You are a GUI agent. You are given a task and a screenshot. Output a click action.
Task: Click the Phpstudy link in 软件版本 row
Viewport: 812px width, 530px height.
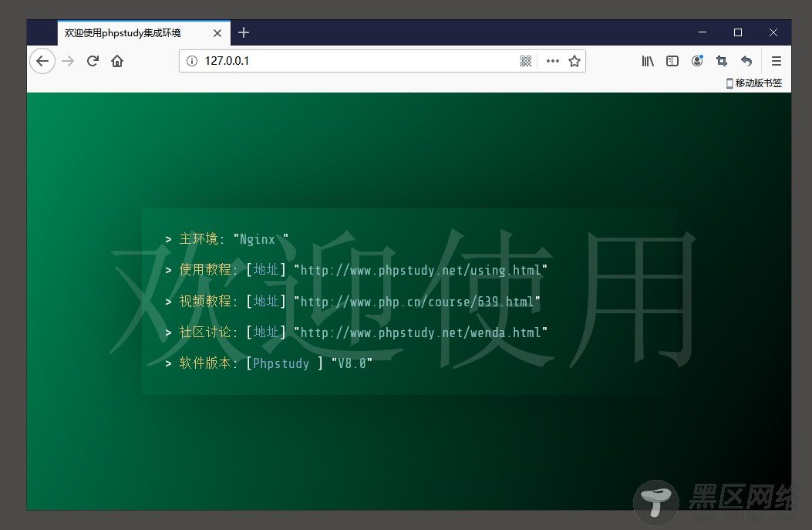point(281,363)
